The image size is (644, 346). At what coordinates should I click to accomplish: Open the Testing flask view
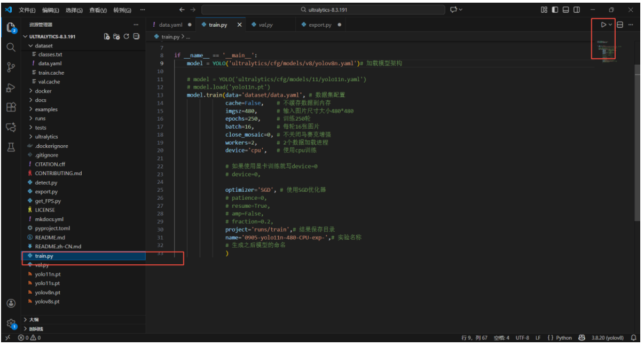click(x=11, y=147)
